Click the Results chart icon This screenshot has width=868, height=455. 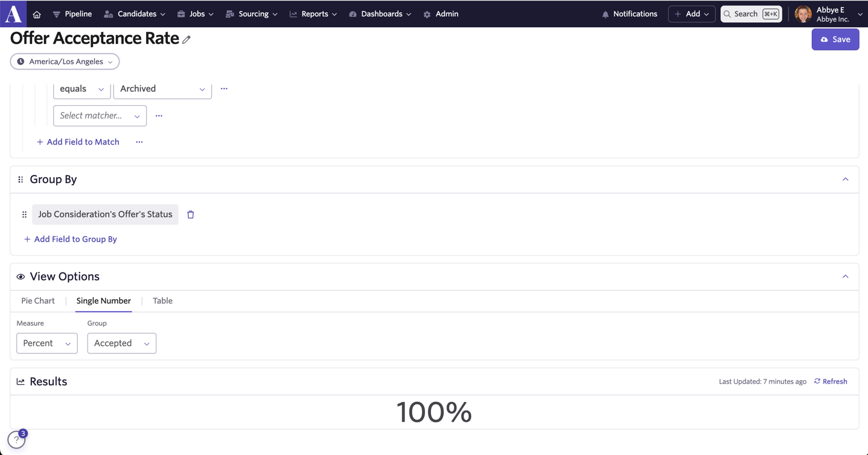(21, 382)
